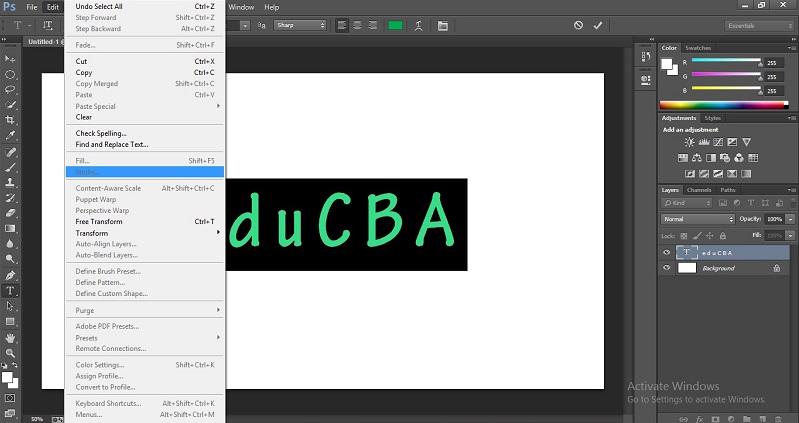Select the Rectangle shape tool
This screenshot has height=423, width=799.
[x=10, y=322]
